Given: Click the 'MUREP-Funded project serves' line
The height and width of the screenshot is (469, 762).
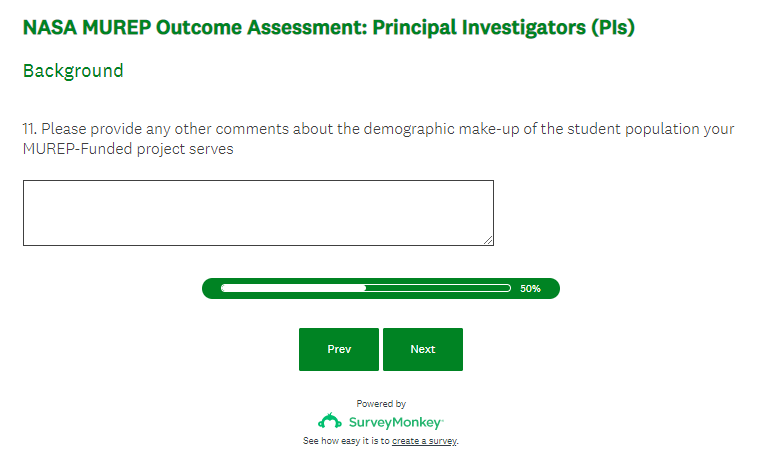Looking at the screenshot, I should coord(128,149).
